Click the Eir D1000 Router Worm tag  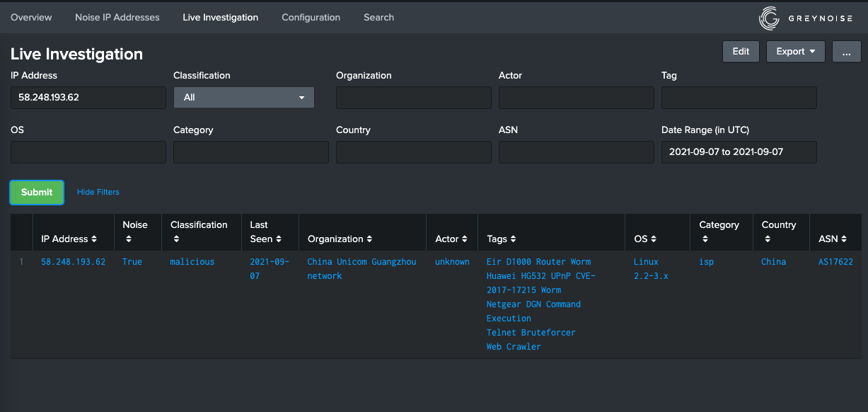pos(538,262)
